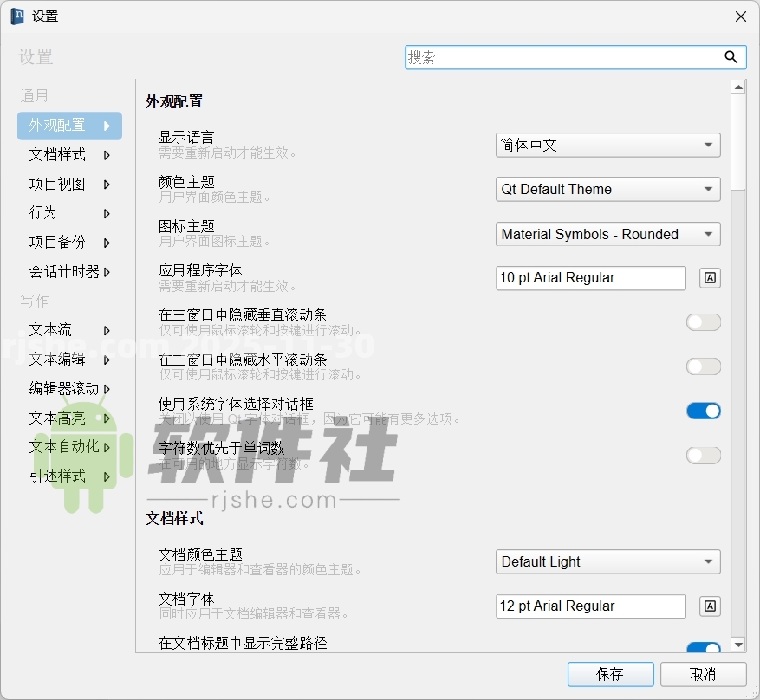This screenshot has height=700, width=760.
Task: Open the Qt Default Theme color dropdown
Action: pos(607,189)
